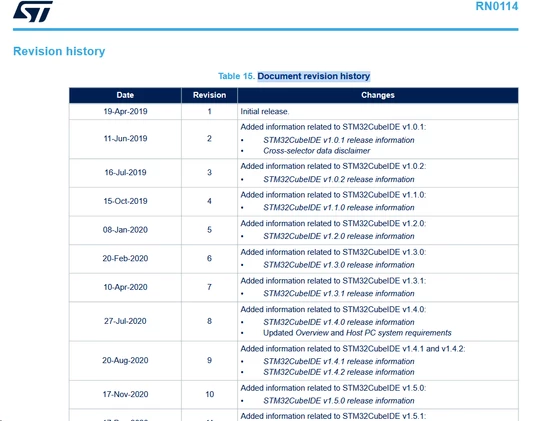Click revision number 1 cell
Viewport: 535px width, 421px height.
209,112
